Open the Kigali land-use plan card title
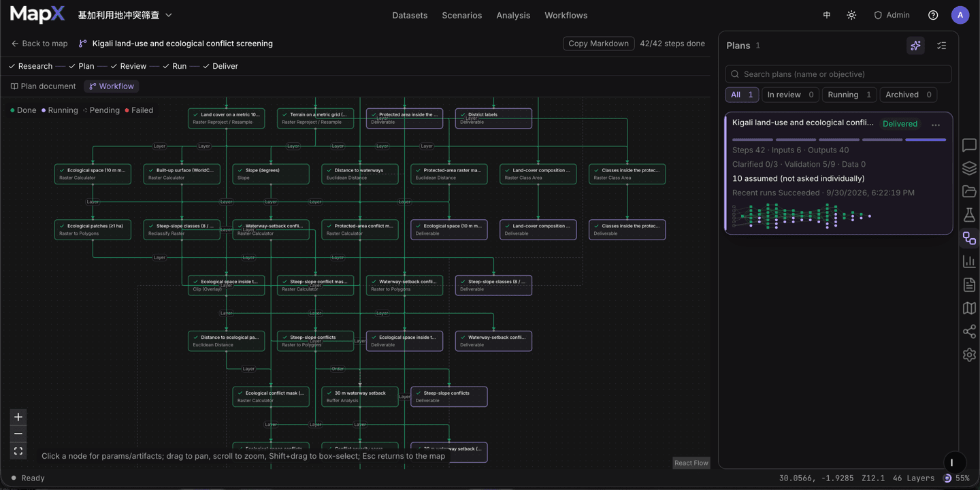 pyautogui.click(x=803, y=122)
